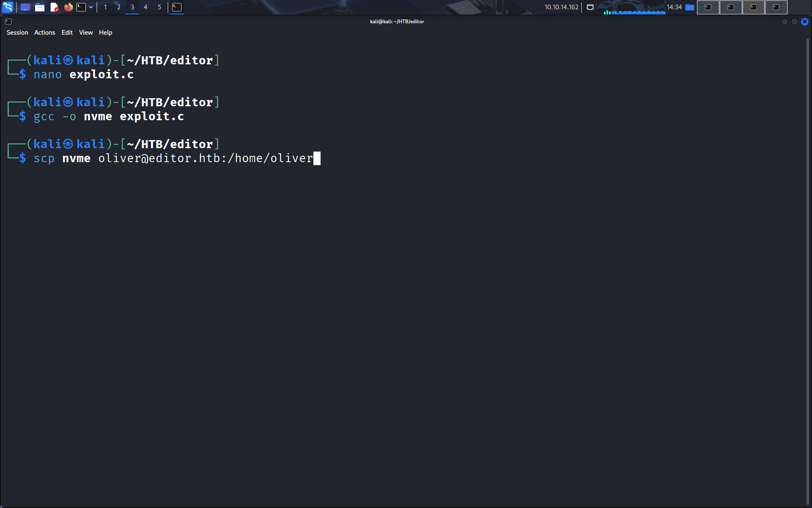Image resolution: width=812 pixels, height=508 pixels.
Task: Open the file manager launcher
Action: (40, 7)
